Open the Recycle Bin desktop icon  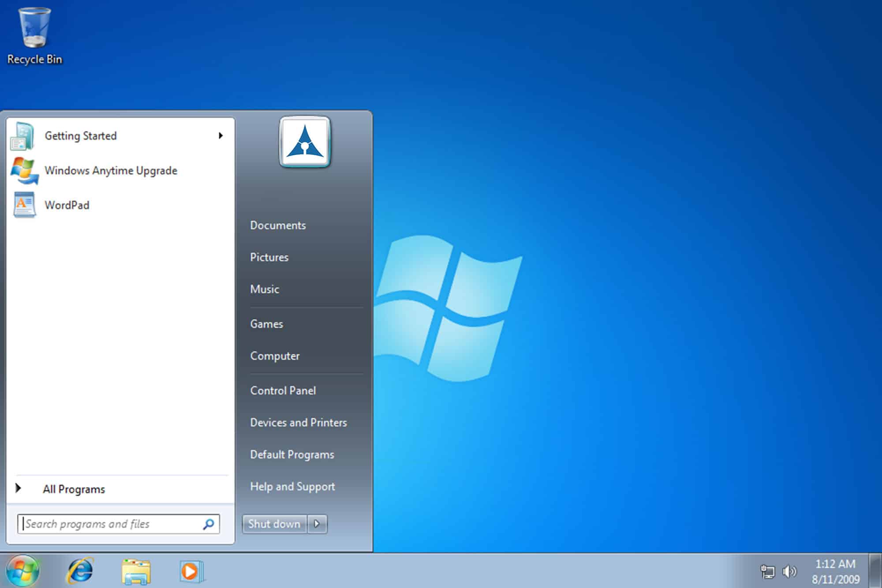coord(34,35)
